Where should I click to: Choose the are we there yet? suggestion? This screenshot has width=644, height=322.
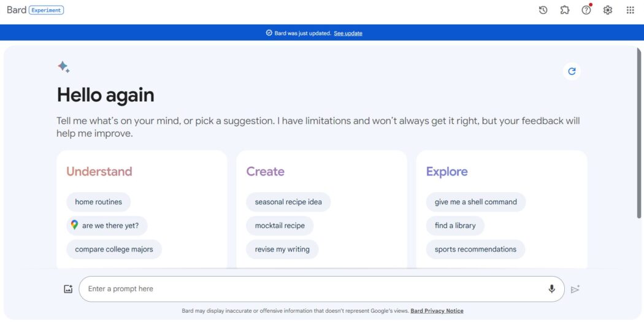tap(107, 226)
